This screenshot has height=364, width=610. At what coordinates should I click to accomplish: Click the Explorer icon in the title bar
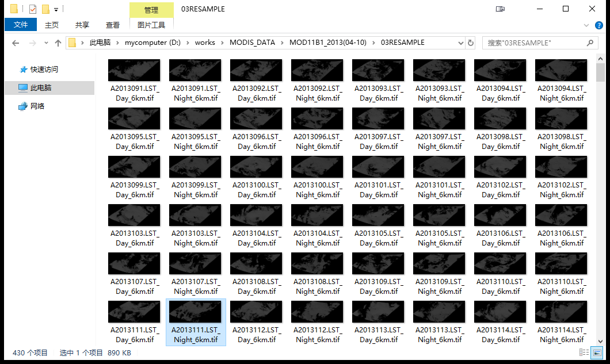pos(14,9)
